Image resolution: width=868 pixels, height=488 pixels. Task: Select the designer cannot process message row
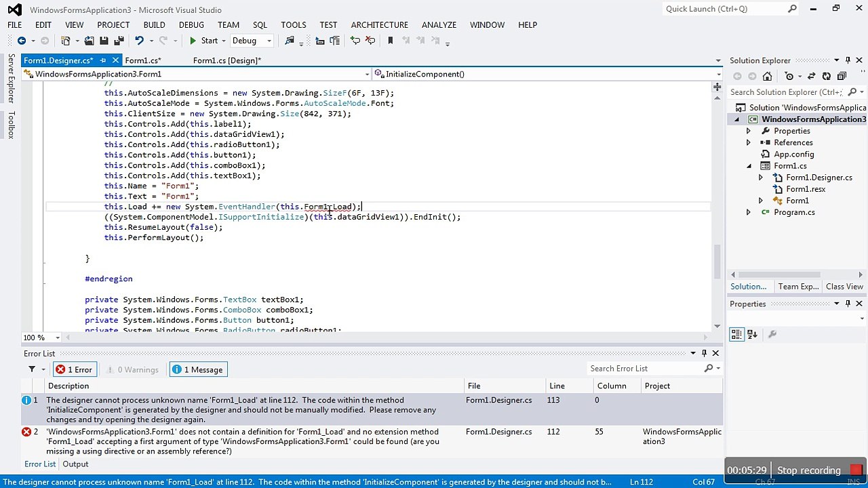click(x=372, y=410)
